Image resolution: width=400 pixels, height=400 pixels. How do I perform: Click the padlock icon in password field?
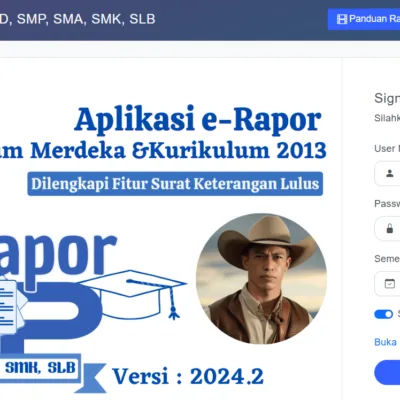click(x=389, y=229)
